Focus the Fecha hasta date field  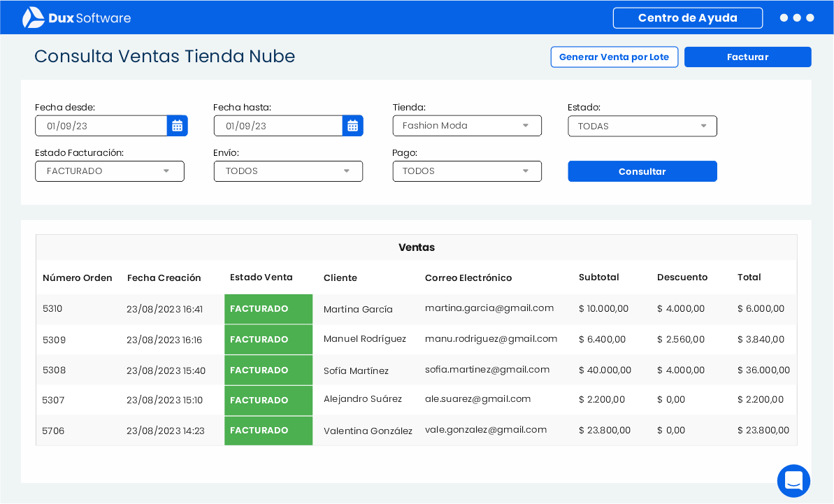coord(278,126)
